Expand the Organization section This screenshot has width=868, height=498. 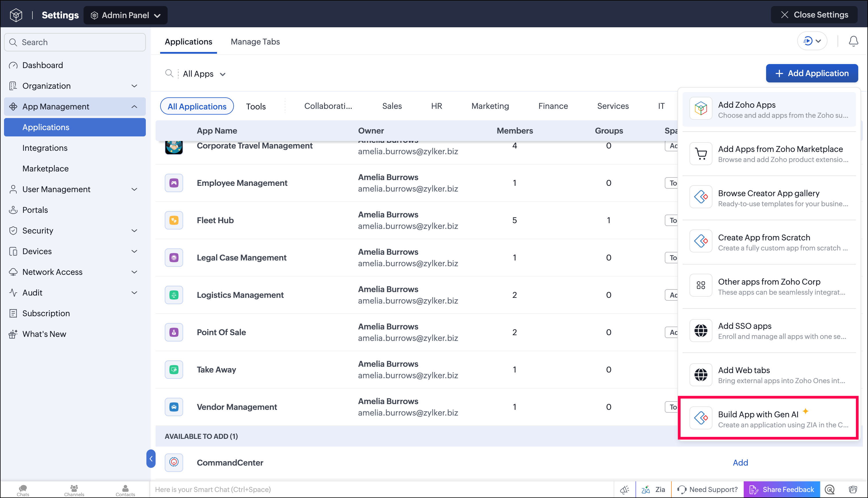click(x=75, y=86)
